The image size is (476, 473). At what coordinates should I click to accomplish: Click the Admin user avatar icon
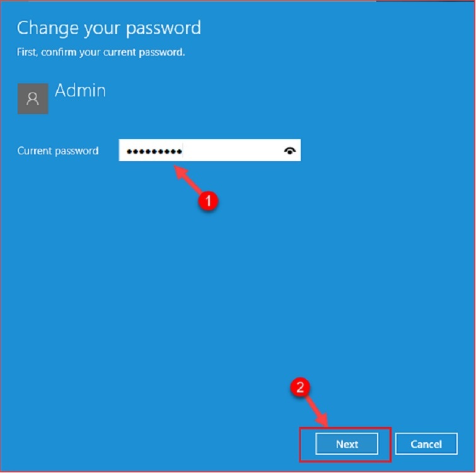(33, 99)
